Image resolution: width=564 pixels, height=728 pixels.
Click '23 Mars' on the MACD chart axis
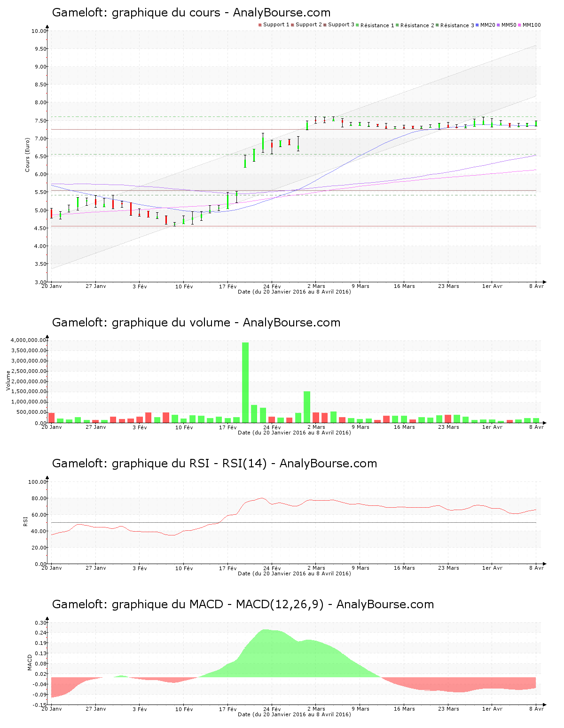tap(448, 709)
